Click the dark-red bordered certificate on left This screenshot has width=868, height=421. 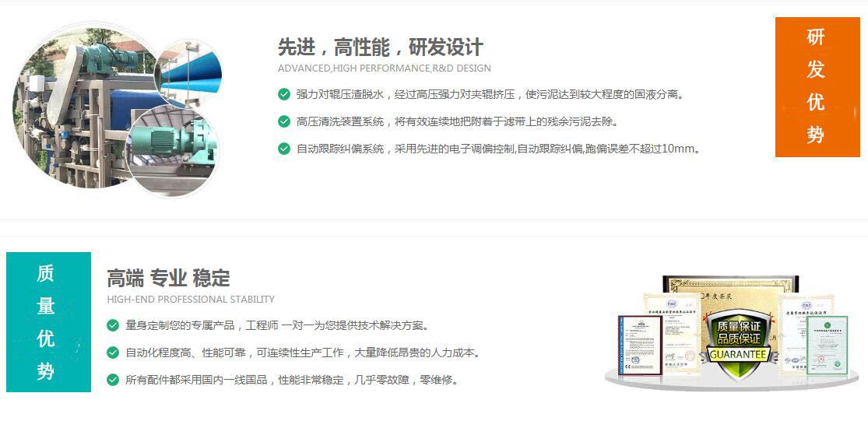click(639, 347)
